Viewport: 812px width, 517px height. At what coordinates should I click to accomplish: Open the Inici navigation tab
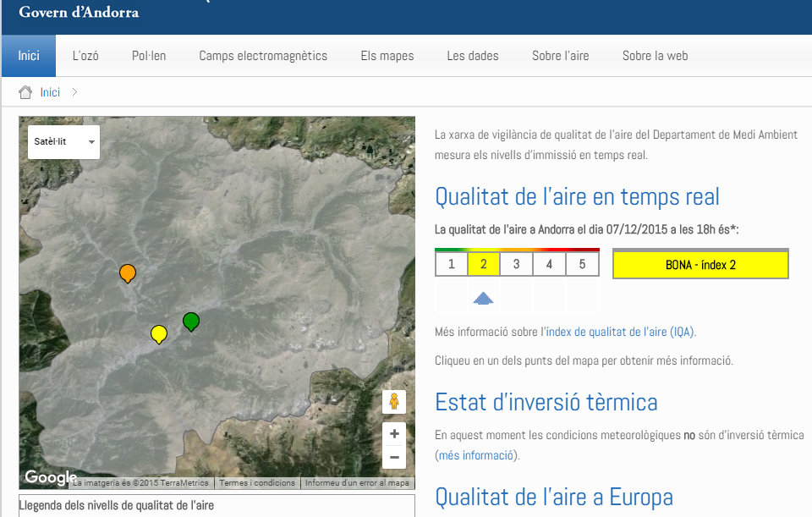29,56
